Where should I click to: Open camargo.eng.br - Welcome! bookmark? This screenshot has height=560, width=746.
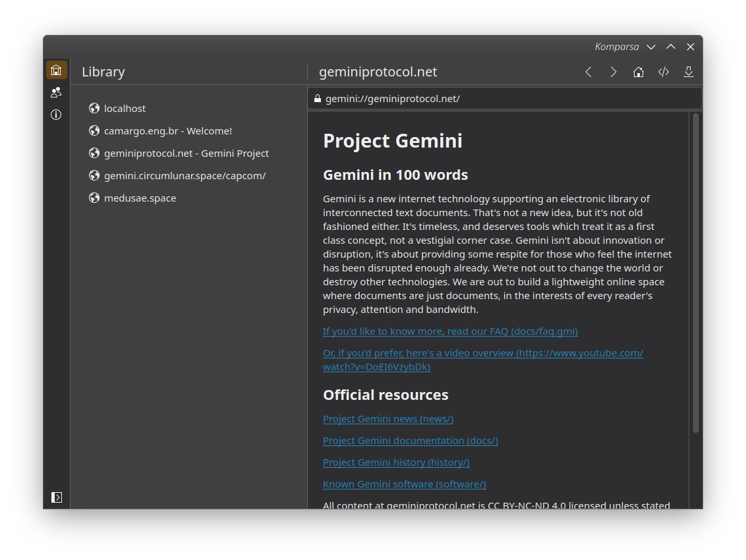[x=189, y=131]
